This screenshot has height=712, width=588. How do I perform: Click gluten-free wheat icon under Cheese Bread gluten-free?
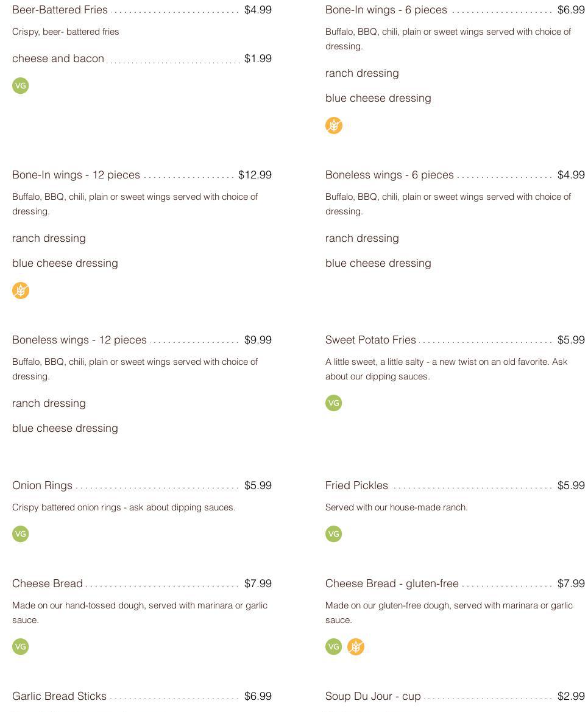tap(356, 647)
